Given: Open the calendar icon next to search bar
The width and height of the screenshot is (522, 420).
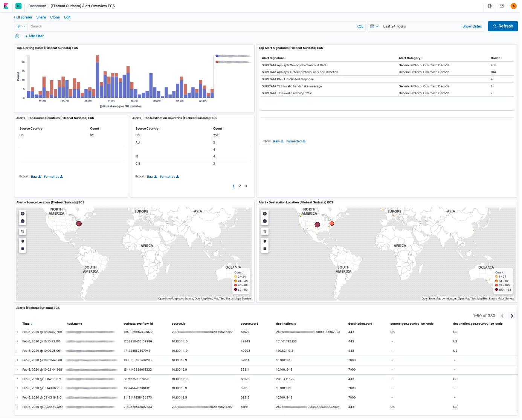Looking at the screenshot, I should coord(372,26).
